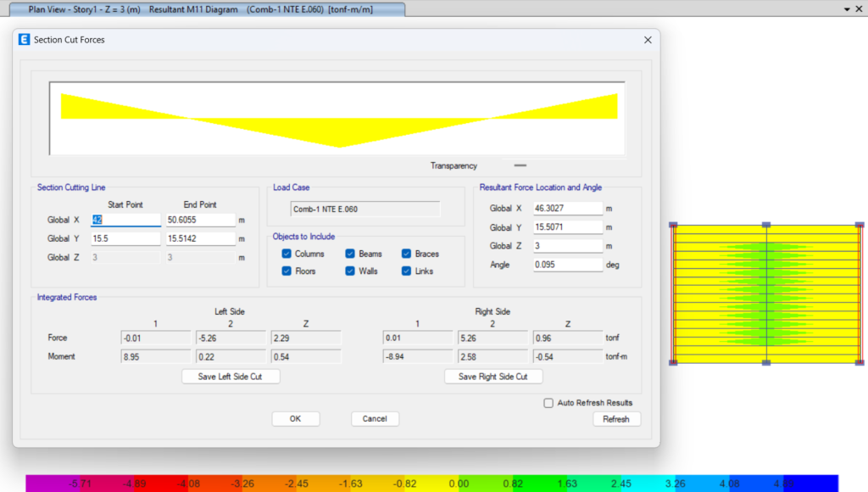
Task: Click the ETABS icon in the dialog title bar
Action: pyautogui.click(x=23, y=40)
